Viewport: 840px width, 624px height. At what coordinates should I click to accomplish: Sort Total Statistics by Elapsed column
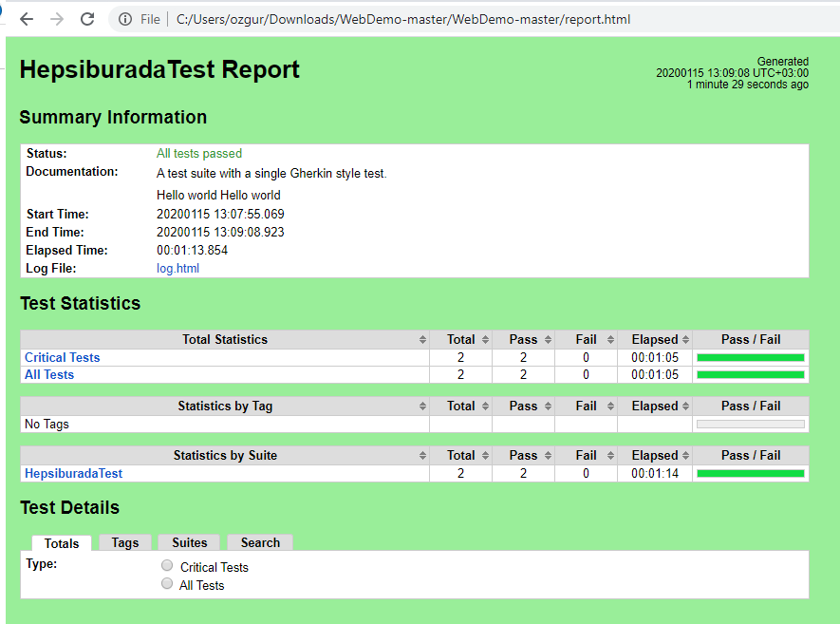coord(655,339)
